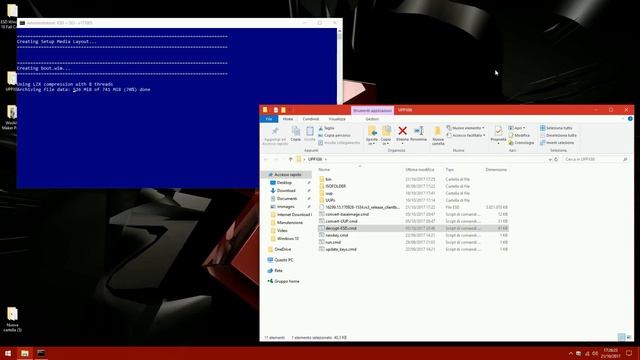Switch to the Home ribbon tab
640x360 pixels.
pyautogui.click(x=288, y=119)
